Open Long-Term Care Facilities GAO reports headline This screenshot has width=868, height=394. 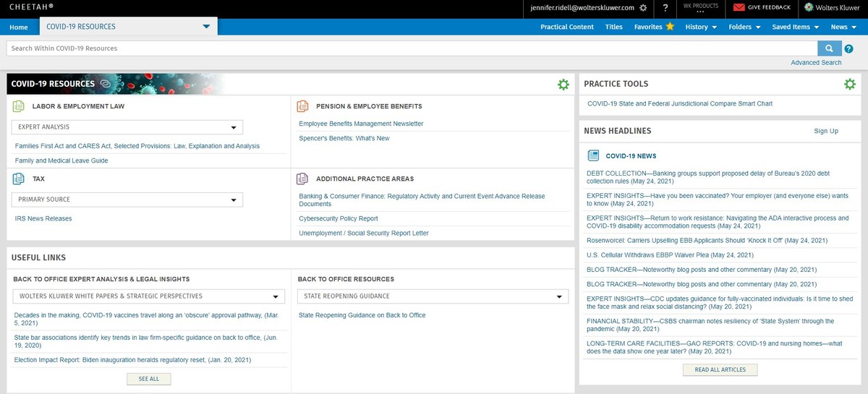tap(715, 346)
